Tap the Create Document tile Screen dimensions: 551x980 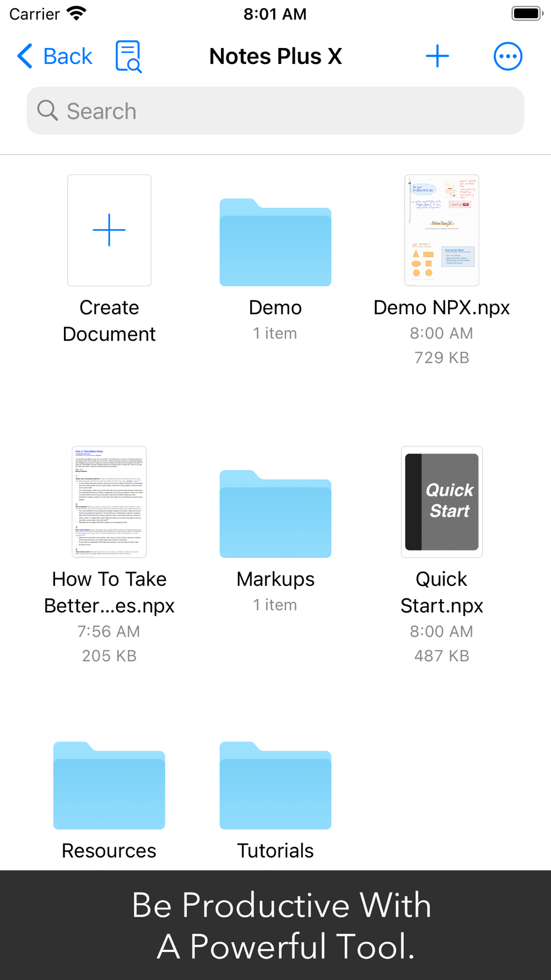coord(109,230)
